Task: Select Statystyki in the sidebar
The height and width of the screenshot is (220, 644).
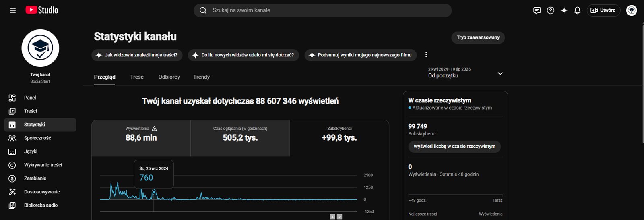Action: (x=40, y=125)
